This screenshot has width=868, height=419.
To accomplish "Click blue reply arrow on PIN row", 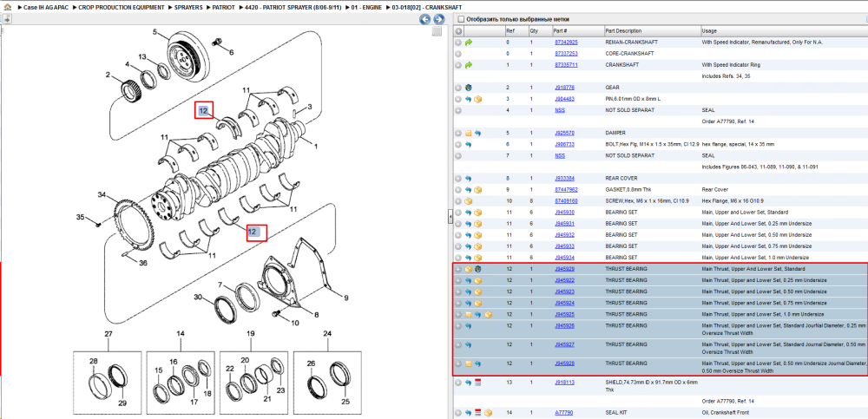I will [x=469, y=99].
